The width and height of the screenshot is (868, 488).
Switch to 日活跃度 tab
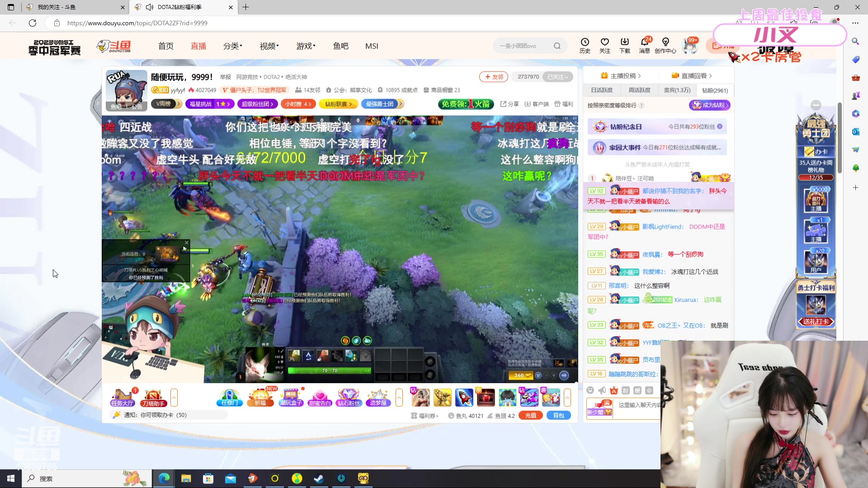[x=602, y=90]
